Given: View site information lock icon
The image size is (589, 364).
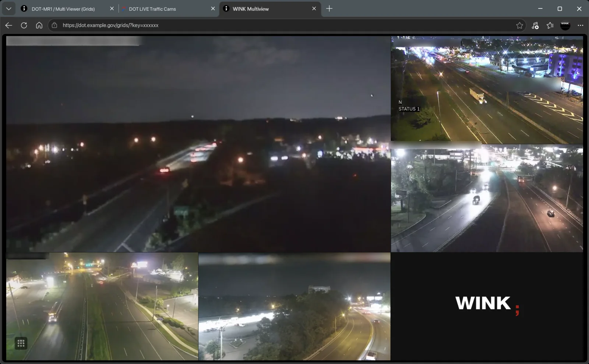Looking at the screenshot, I should (x=54, y=25).
